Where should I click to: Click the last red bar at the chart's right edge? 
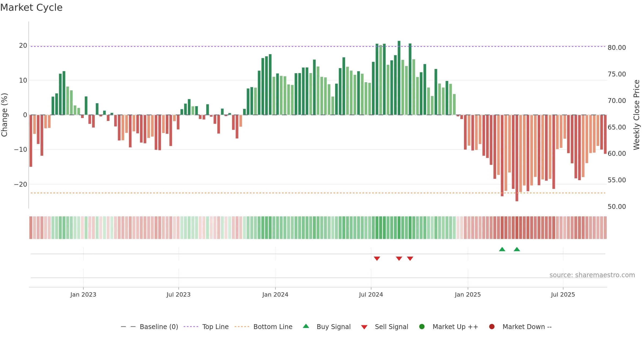(605, 134)
